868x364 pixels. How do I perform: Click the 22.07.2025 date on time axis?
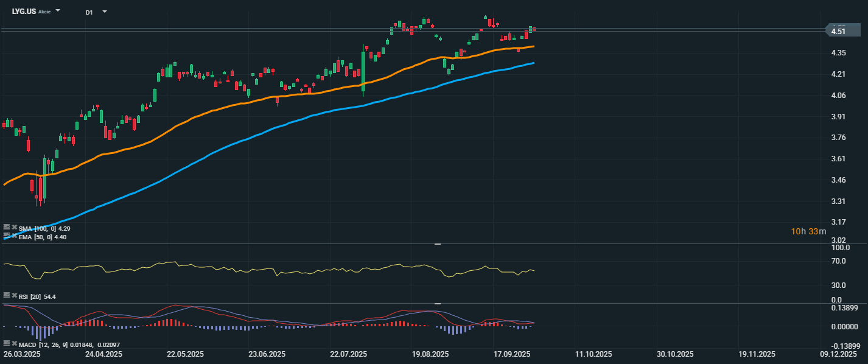[x=348, y=354]
